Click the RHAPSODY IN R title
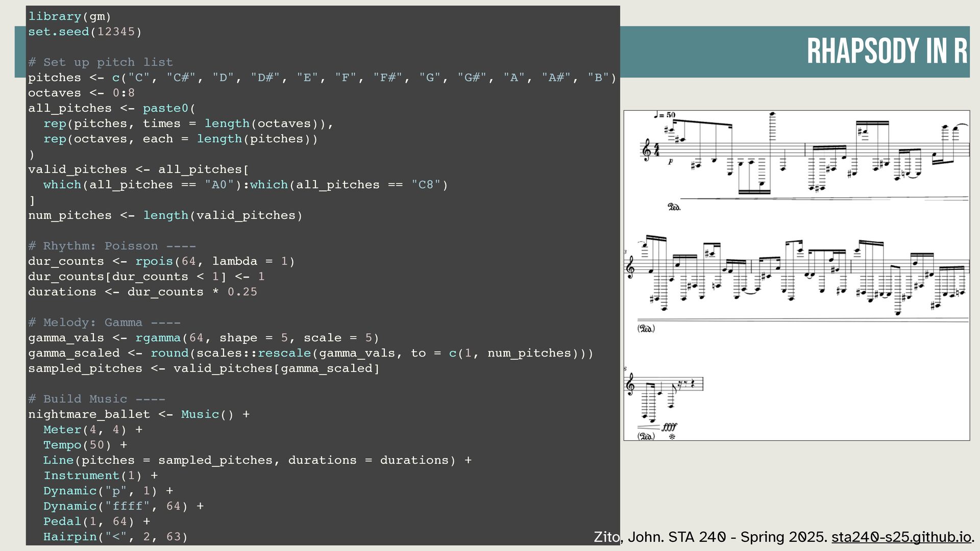Image resolution: width=980 pixels, height=551 pixels. 887,51
